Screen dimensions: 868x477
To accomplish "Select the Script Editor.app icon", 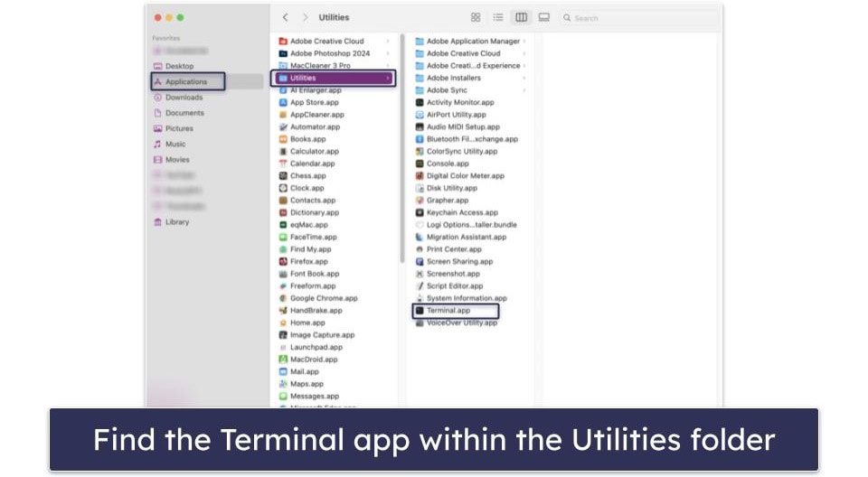I will (420, 285).
